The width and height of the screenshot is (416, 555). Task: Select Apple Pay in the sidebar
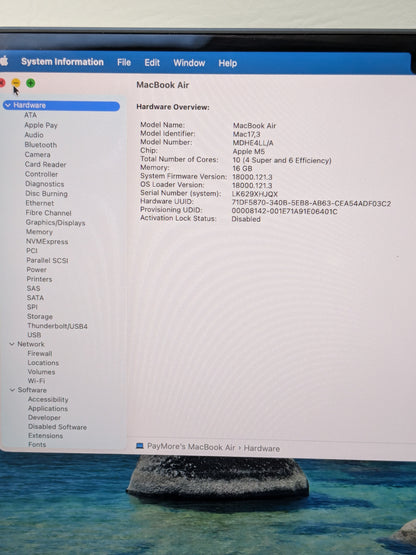[41, 125]
